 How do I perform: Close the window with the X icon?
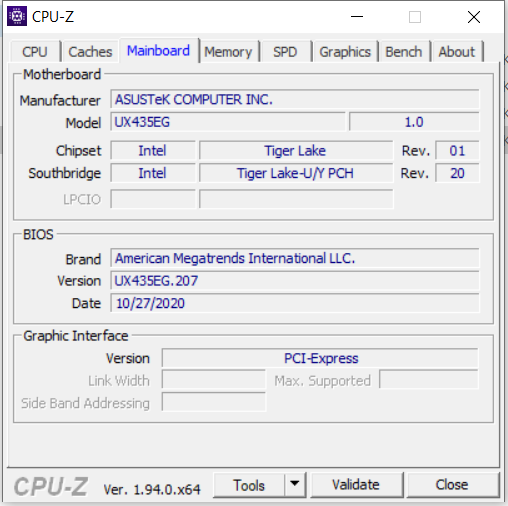(474, 17)
